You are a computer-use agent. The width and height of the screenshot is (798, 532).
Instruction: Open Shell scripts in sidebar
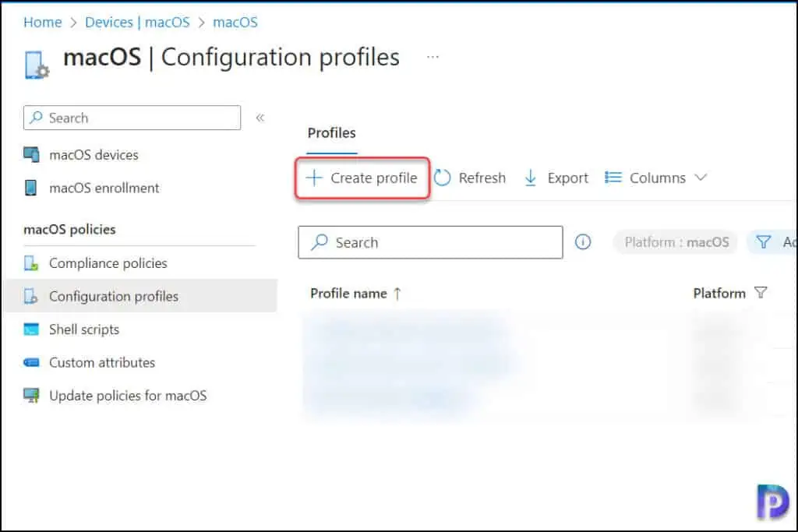(84, 329)
